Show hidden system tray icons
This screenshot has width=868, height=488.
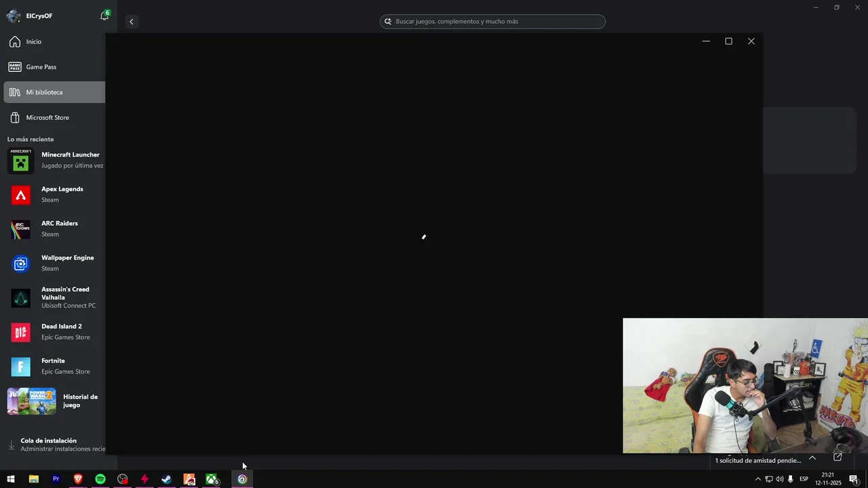coord(757,479)
